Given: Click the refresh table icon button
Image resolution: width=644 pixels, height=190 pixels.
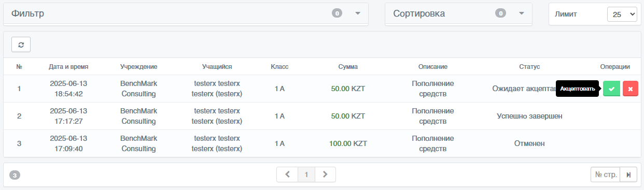Looking at the screenshot, I should coord(21,45).
